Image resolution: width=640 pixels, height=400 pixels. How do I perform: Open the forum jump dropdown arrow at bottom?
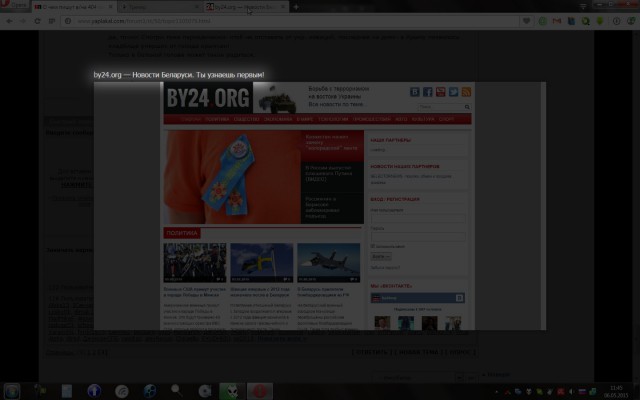[x=460, y=378]
